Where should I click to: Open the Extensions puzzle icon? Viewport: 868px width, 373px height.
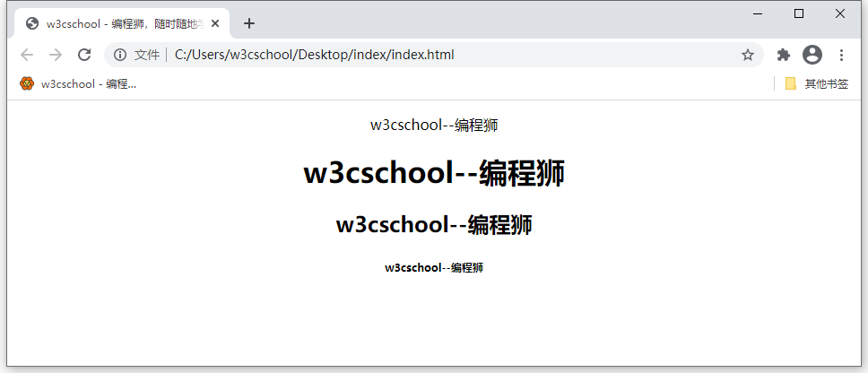(x=783, y=55)
